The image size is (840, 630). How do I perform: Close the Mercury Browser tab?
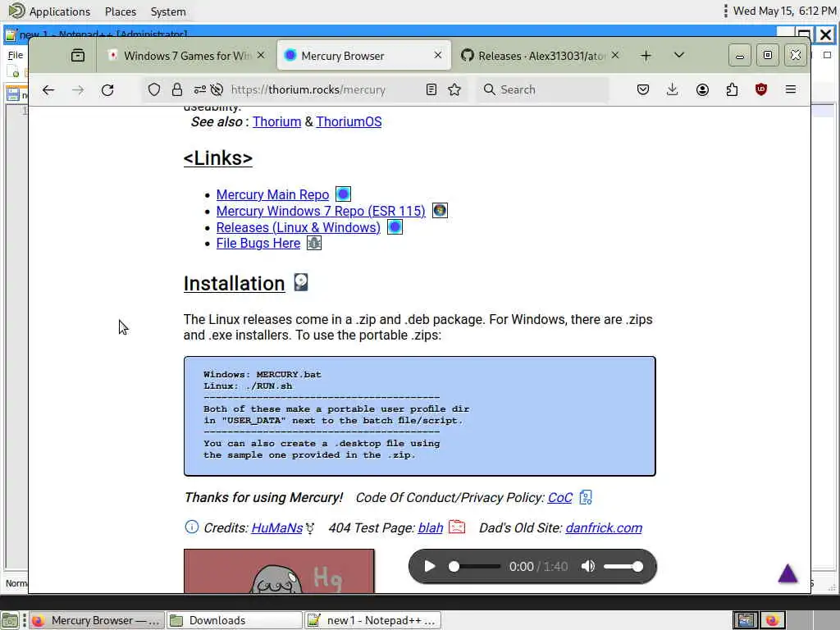point(438,55)
